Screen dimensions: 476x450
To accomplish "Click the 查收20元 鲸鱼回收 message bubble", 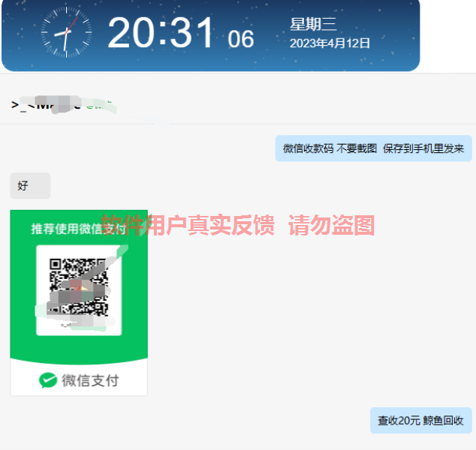I will [420, 421].
